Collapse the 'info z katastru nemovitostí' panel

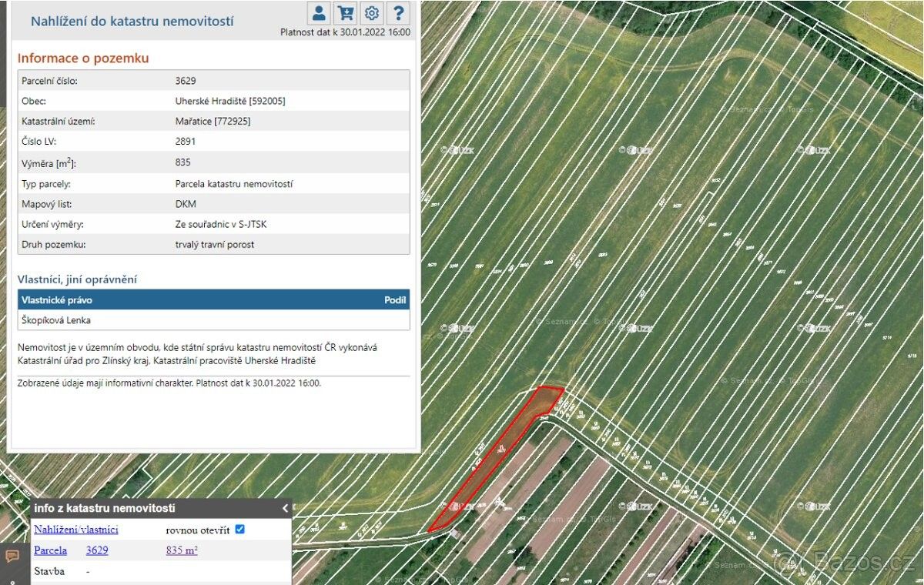(285, 508)
